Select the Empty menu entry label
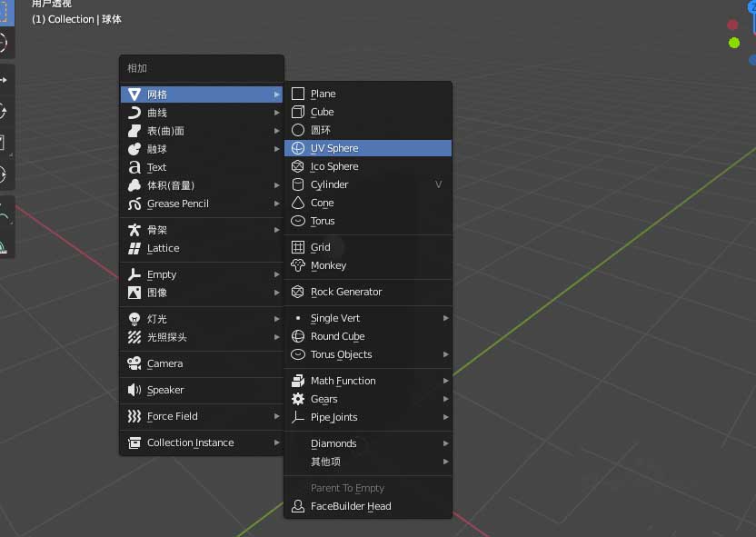756x537 pixels. (x=162, y=274)
